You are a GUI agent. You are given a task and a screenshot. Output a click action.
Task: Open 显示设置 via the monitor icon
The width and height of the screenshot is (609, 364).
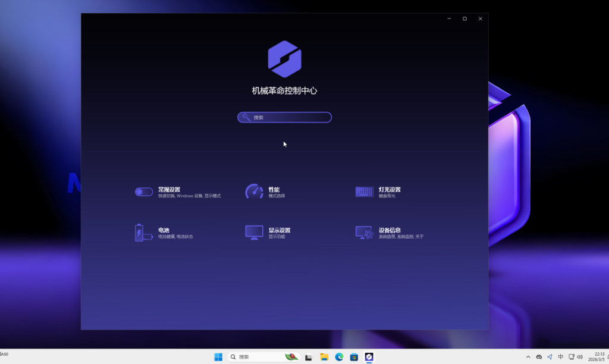tap(254, 233)
